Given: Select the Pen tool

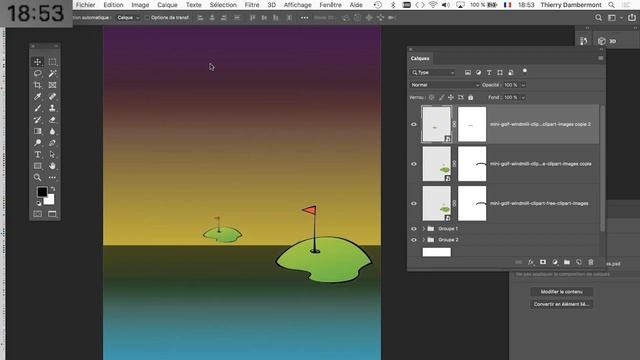Looking at the screenshot, I should [52, 143].
